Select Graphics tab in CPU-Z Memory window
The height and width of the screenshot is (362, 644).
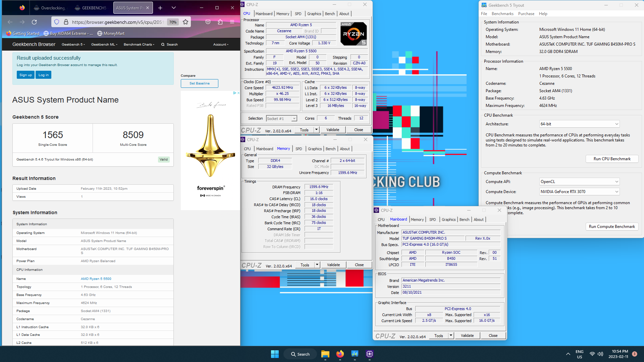[x=315, y=149]
